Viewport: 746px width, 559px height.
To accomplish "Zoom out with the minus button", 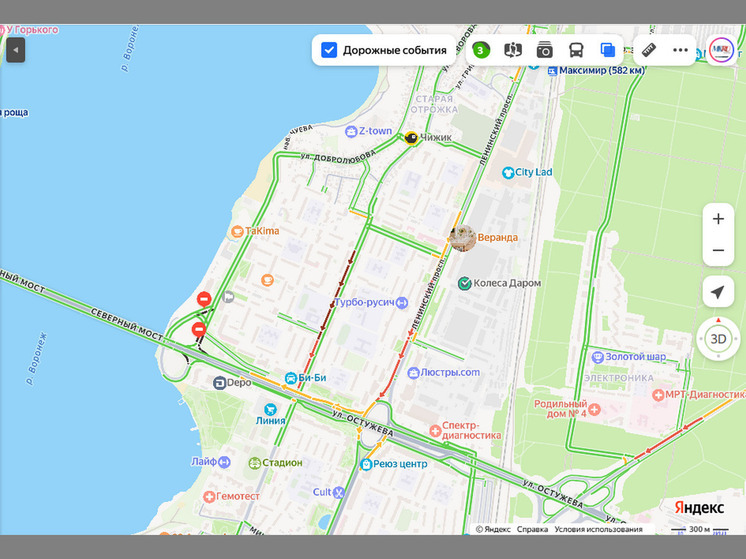I will tap(718, 250).
